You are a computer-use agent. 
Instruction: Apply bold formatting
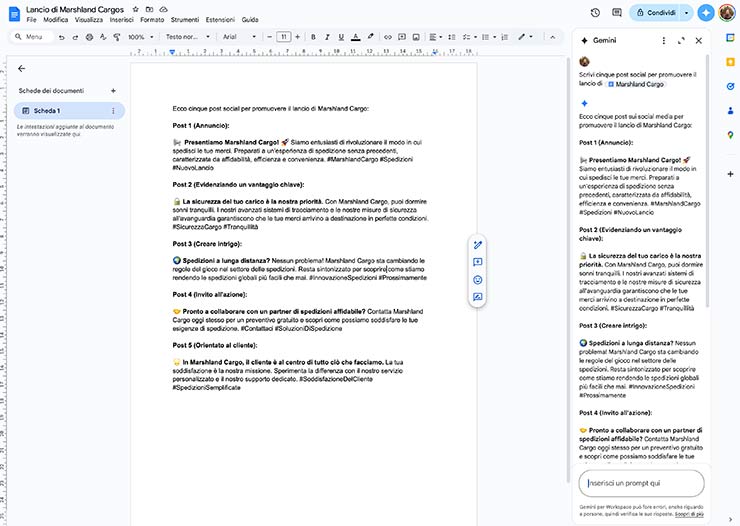coord(313,37)
